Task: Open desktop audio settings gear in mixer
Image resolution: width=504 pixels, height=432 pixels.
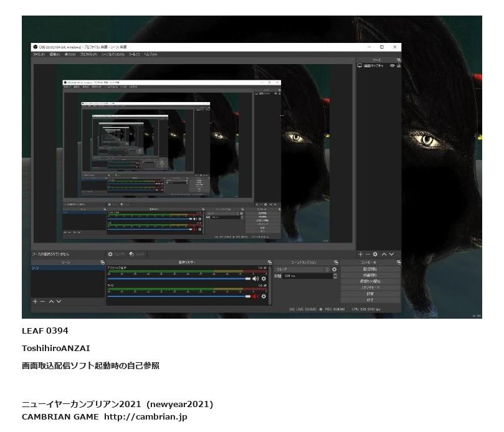Action: click(264, 278)
